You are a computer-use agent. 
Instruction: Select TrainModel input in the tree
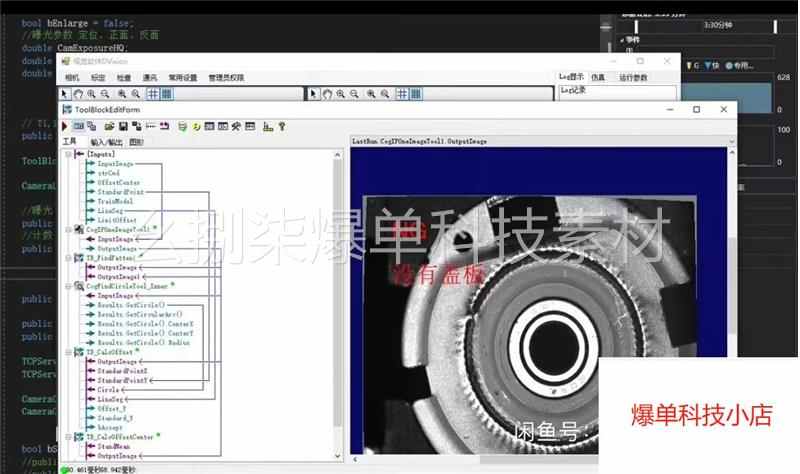[x=115, y=202]
